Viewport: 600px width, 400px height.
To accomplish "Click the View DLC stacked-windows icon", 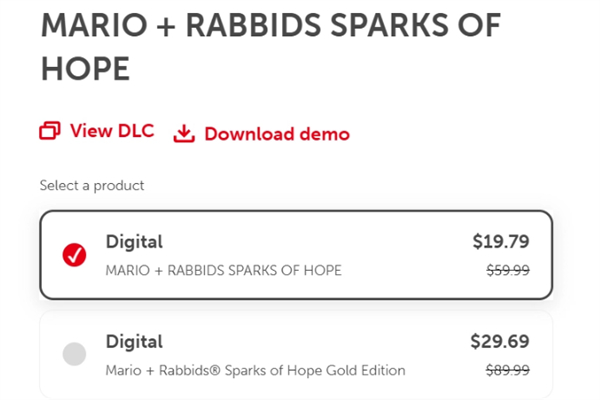I will tap(50, 131).
